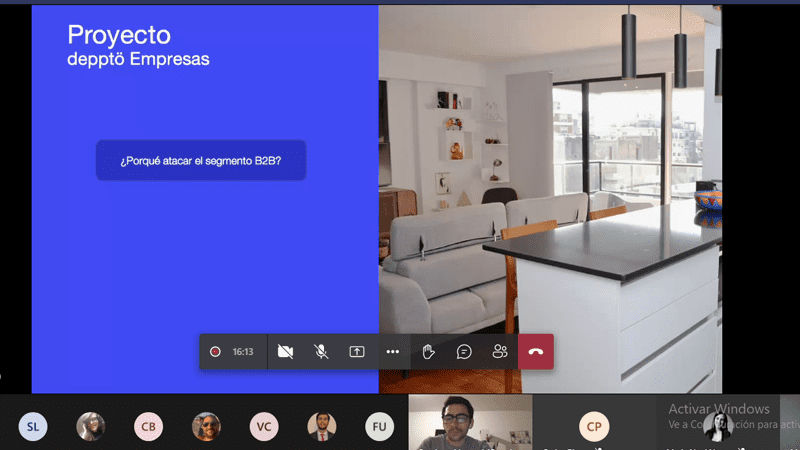The image size is (800, 450).
Task: Click the '¿Porqué atacar el segmento B2B?' box
Action: [201, 161]
